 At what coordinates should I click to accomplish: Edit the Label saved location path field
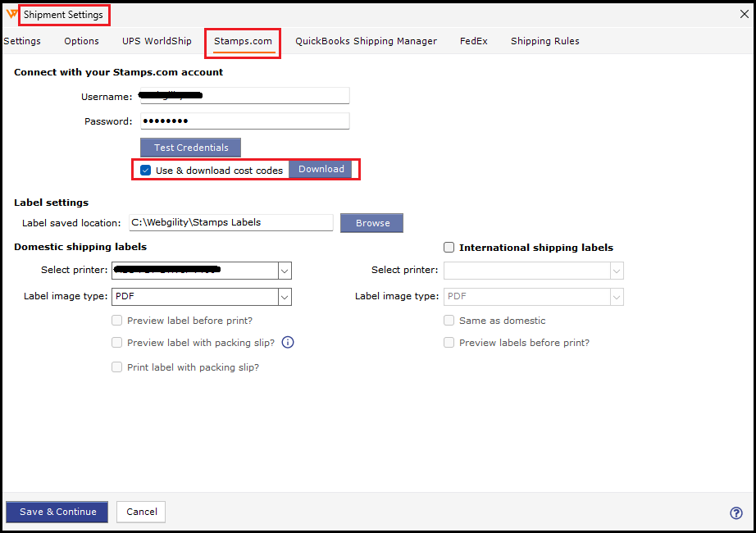231,222
